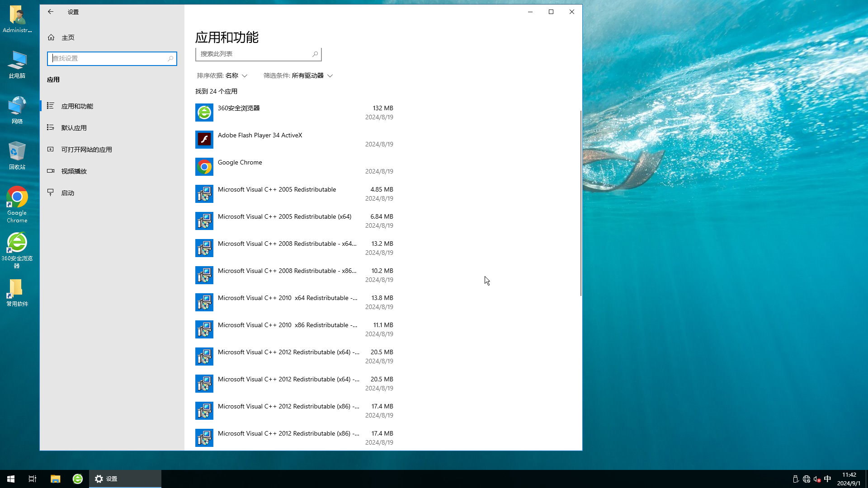Open 360 browser from taskbar
The width and height of the screenshot is (868, 488).
click(x=78, y=479)
